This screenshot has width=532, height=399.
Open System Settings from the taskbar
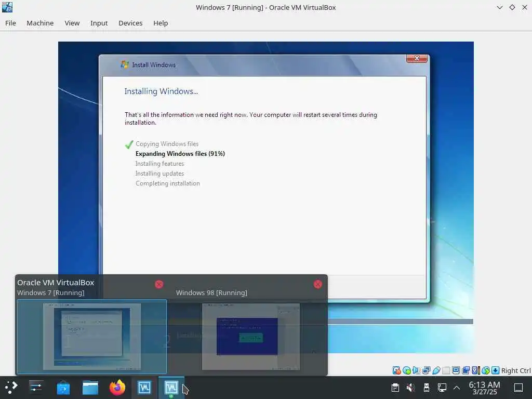[36, 388]
